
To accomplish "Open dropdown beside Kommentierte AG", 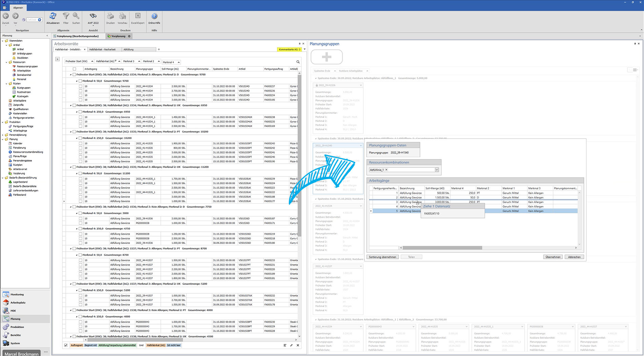I will pyautogui.click(x=304, y=49).
